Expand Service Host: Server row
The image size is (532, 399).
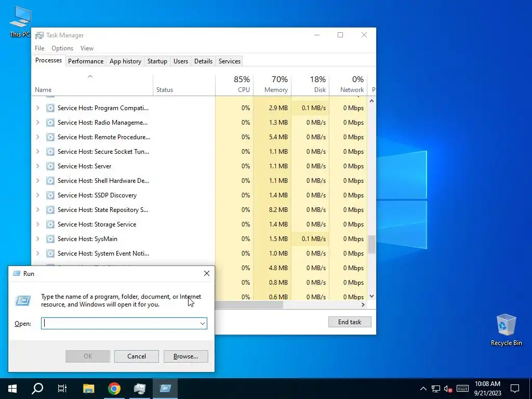37,166
